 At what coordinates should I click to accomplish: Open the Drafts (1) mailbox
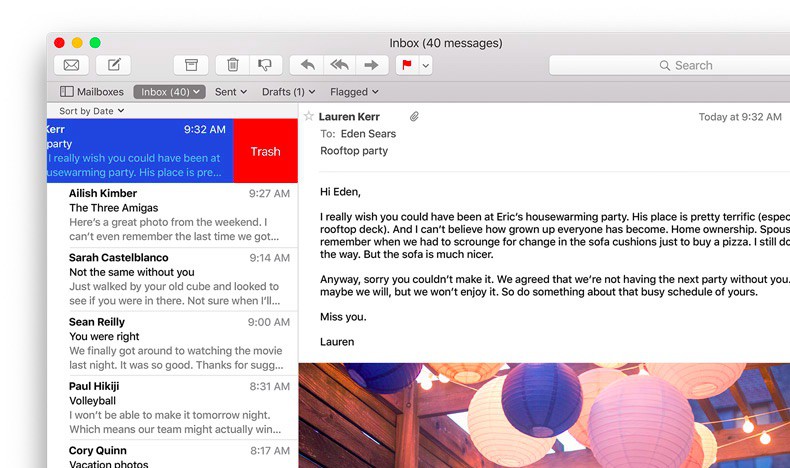point(288,92)
